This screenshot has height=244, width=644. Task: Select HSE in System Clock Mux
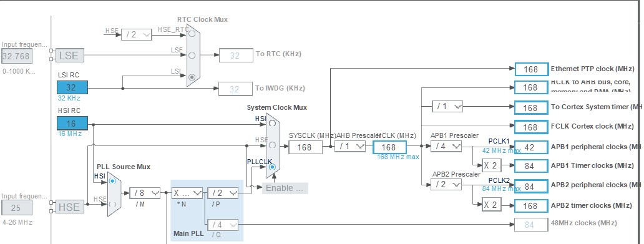pyautogui.click(x=272, y=145)
